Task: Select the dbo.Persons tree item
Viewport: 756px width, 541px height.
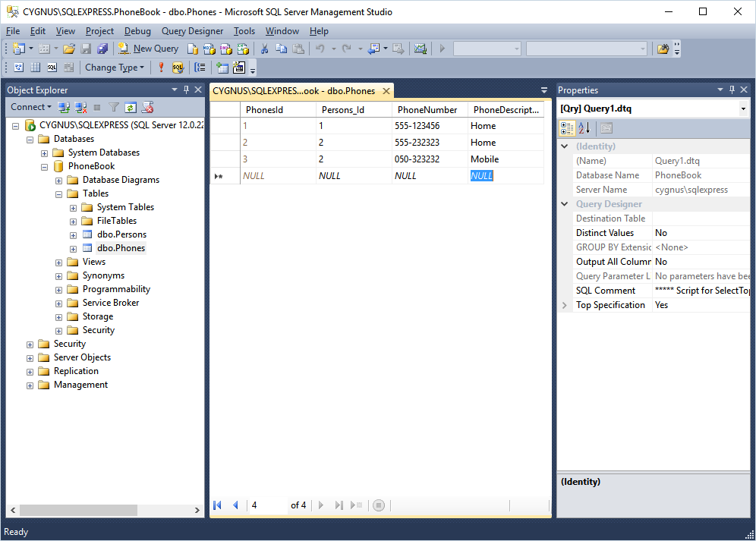Action: (x=121, y=234)
